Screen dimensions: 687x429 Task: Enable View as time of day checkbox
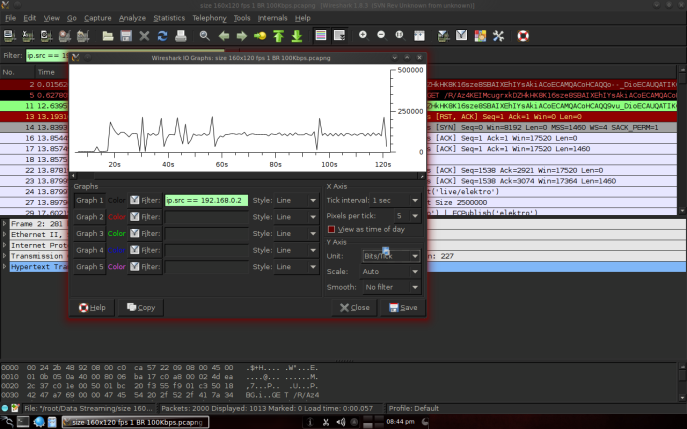[331, 229]
